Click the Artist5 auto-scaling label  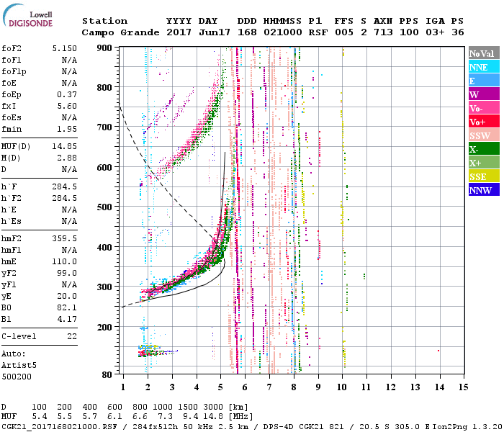pyautogui.click(x=19, y=365)
